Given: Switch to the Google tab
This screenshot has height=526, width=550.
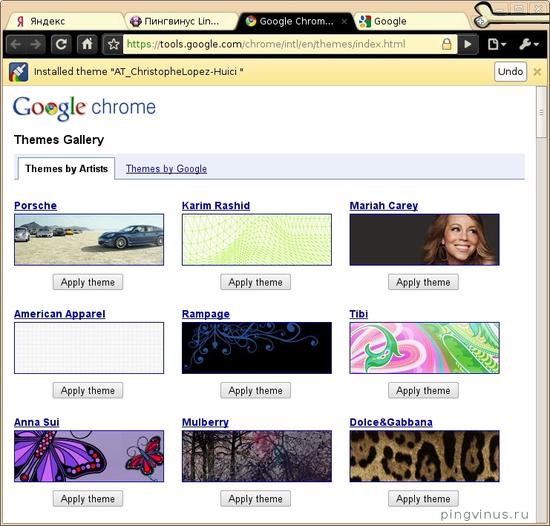Looking at the screenshot, I should pos(412,21).
